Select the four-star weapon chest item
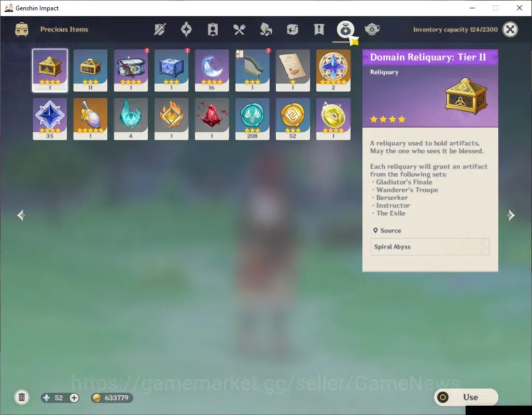Viewport: 532px width, 415px height. coord(131,71)
